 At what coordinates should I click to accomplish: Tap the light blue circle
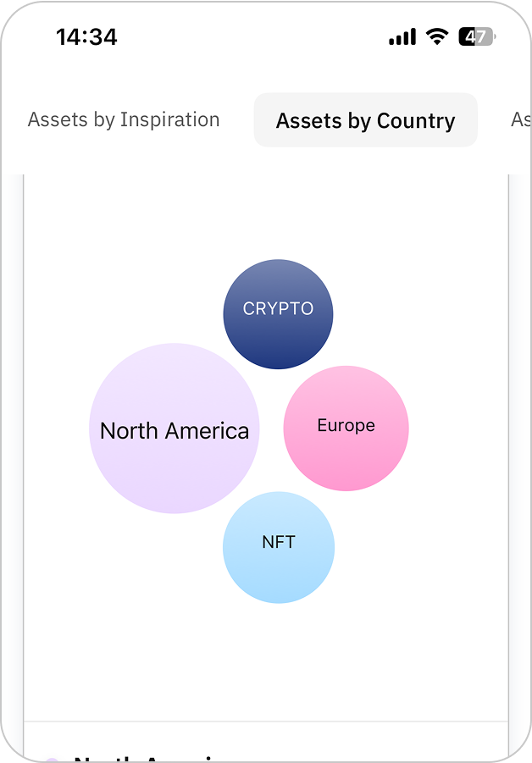point(279,572)
